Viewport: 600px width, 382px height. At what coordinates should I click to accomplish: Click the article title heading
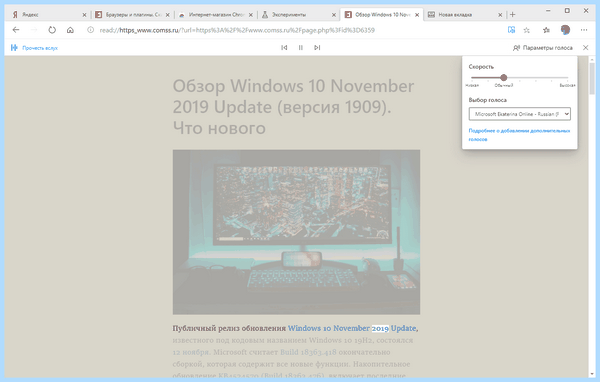[293, 107]
